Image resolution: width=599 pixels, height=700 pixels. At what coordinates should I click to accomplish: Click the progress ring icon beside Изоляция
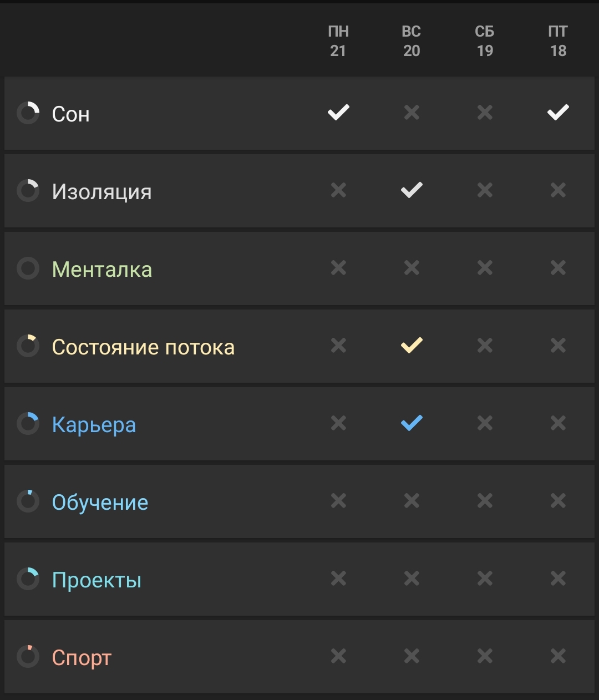[28, 191]
